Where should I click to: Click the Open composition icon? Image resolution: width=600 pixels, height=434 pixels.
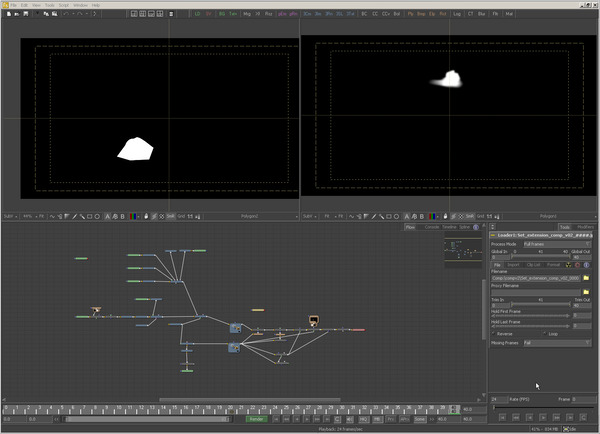tap(17, 14)
